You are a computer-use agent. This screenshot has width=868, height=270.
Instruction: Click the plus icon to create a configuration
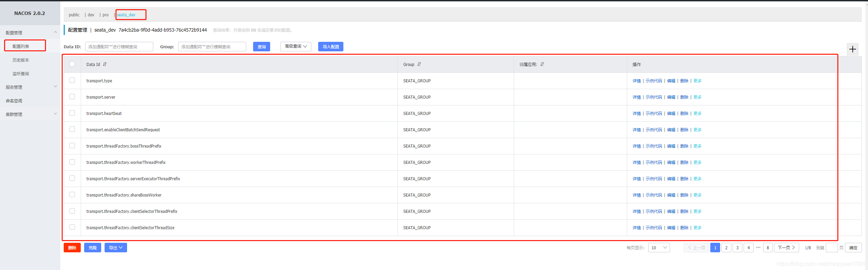tap(852, 49)
